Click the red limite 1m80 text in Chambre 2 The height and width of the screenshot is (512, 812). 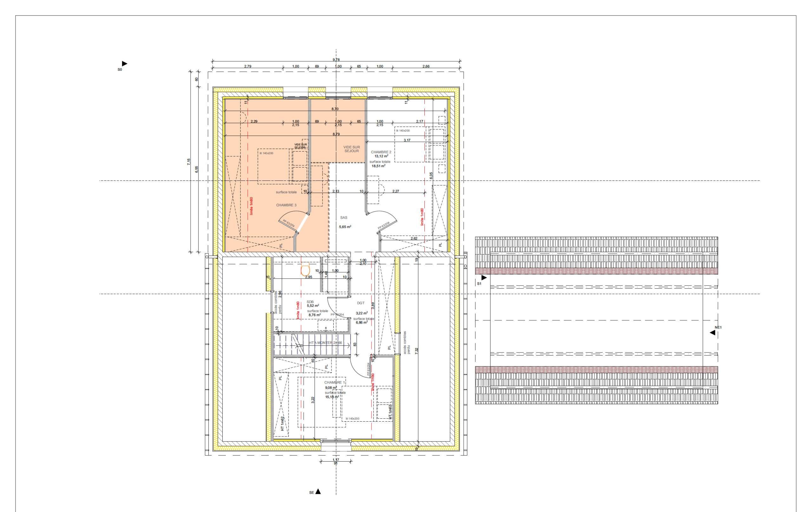(422, 217)
